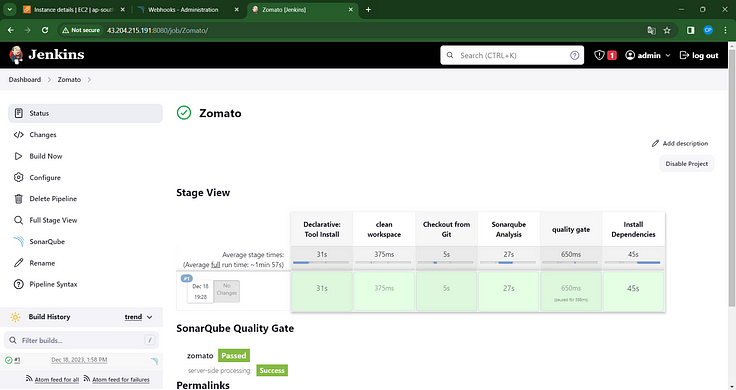
Task: Click the Build Now play icon
Action: (19, 156)
